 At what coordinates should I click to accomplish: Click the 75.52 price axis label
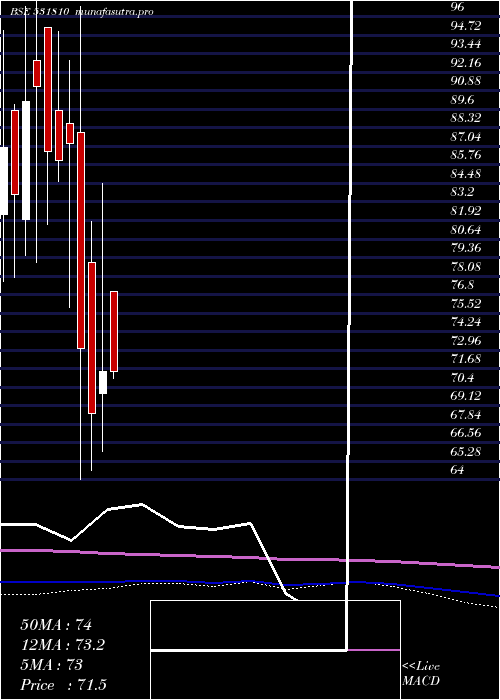[x=466, y=304]
